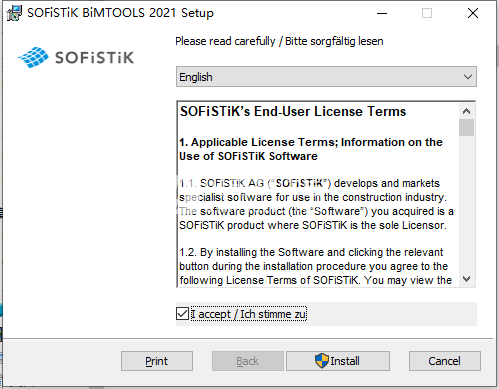The image size is (499, 389).
Task: Click the window title SOFiSTiK BiMTOOLS 2021 Setup
Action: 120,13
